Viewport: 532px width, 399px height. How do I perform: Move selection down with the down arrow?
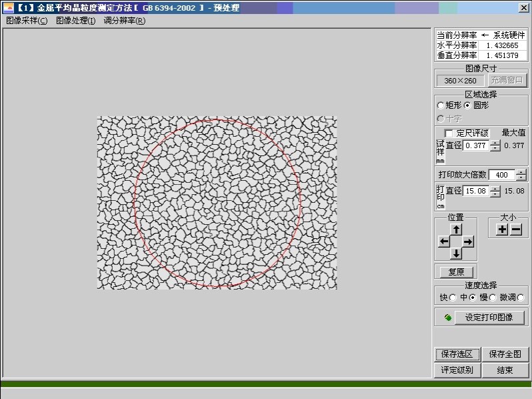(457, 254)
